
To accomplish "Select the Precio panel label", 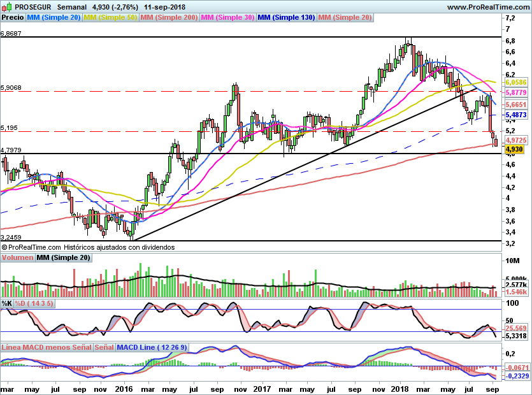I will pos(13,18).
